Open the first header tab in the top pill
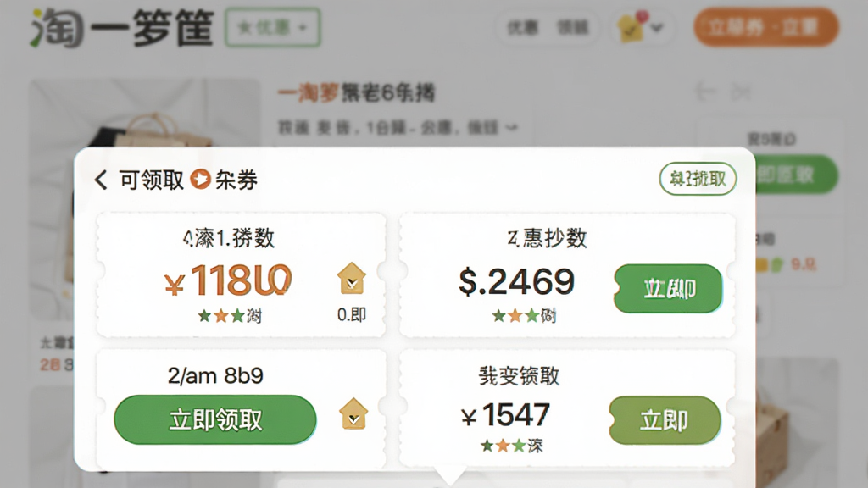868x488 pixels. click(523, 27)
